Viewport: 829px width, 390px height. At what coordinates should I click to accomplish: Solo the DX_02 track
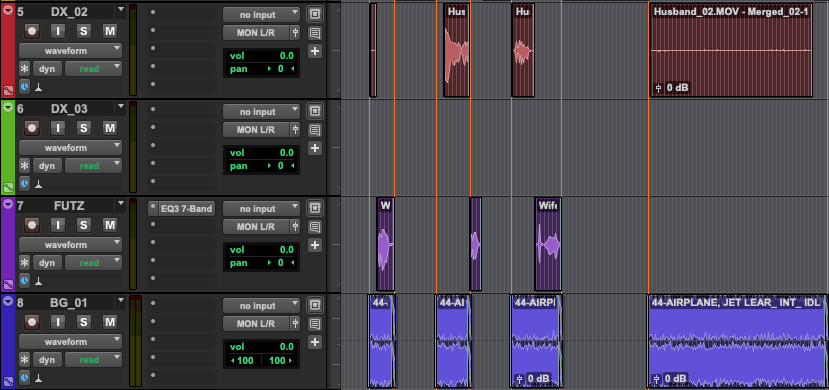[84, 31]
